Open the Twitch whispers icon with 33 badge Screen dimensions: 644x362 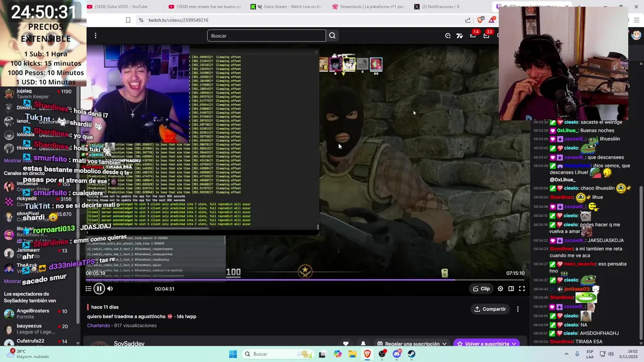[x=487, y=35]
